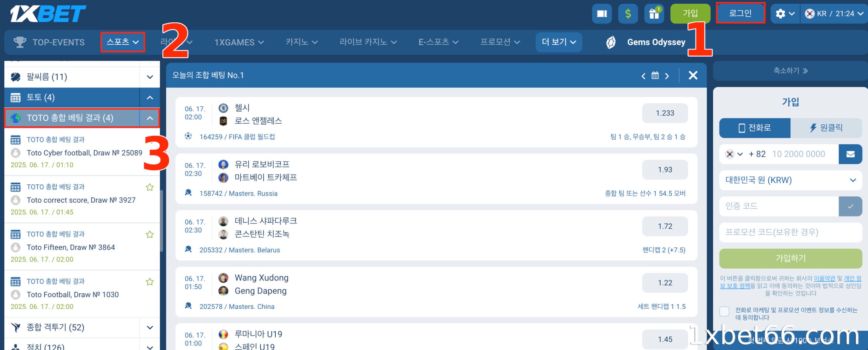The height and width of the screenshot is (350, 868).
Task: Open Gems Odyssey game link
Action: click(x=646, y=42)
